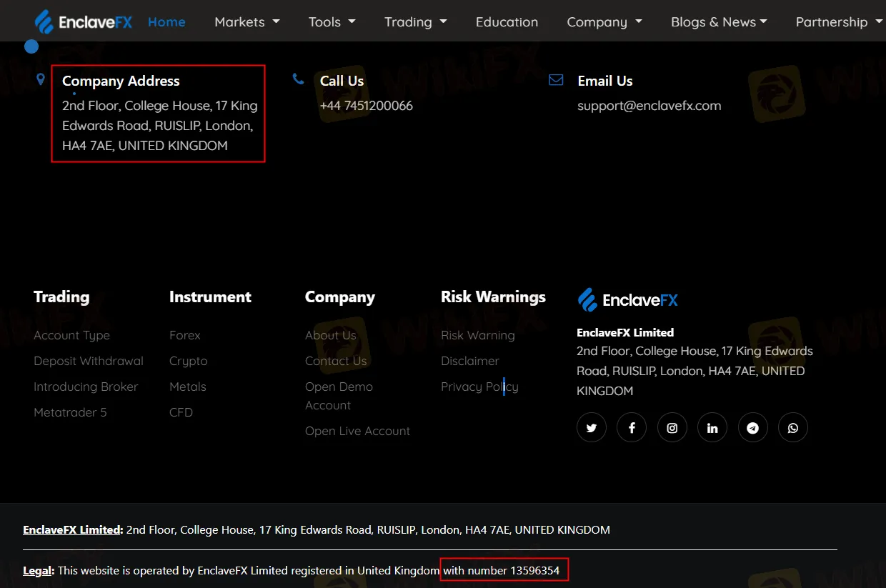Open the Forex instrument link

[x=185, y=335]
